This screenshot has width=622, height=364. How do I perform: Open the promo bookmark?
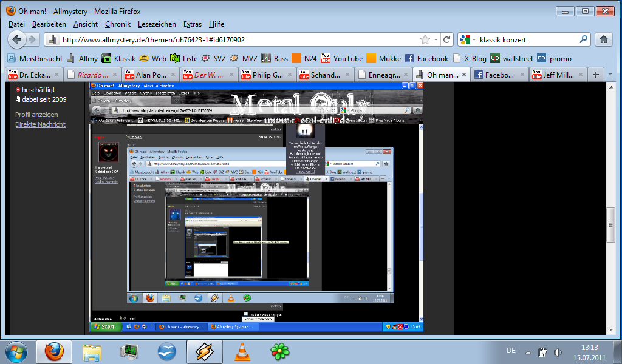[x=555, y=59]
